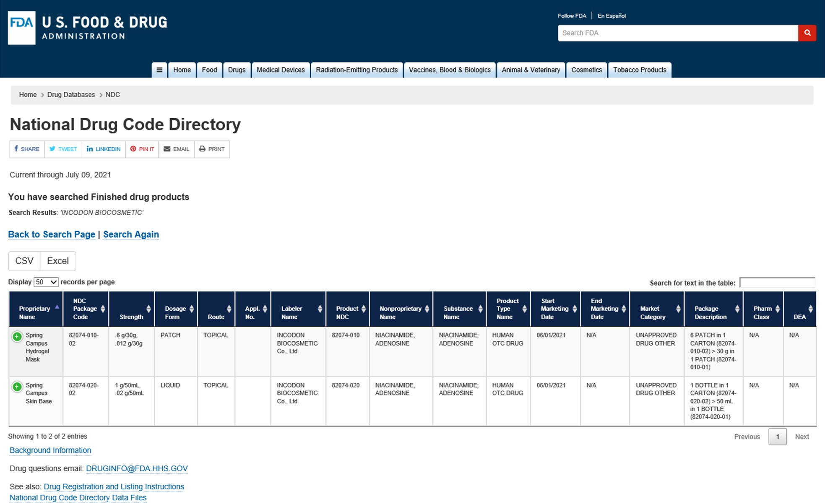Switch to En Español
The image size is (825, 504).
(x=612, y=16)
